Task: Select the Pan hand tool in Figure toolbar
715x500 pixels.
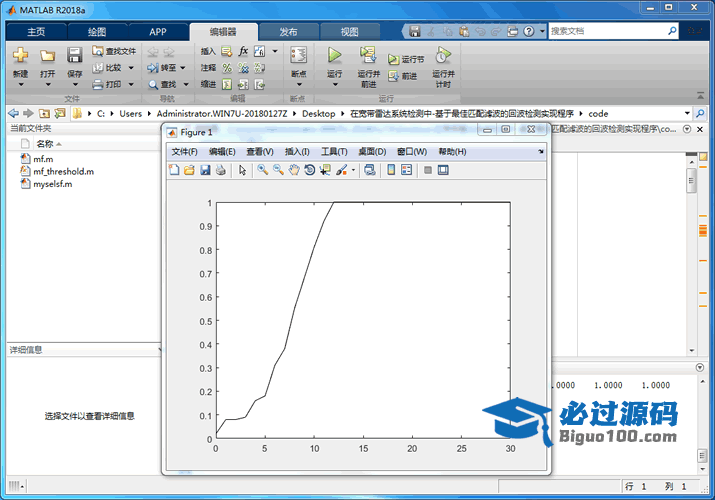Action: click(x=294, y=170)
